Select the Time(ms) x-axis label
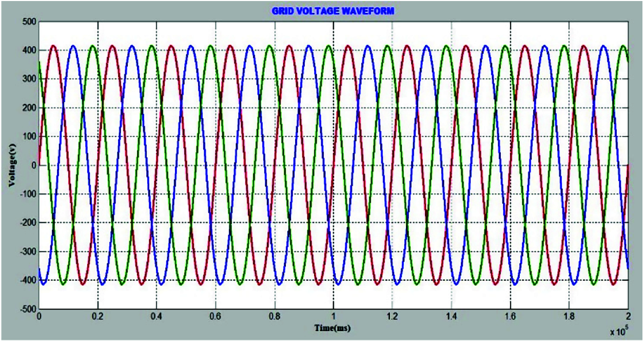Screen dimensions: 644x342 coord(333,327)
